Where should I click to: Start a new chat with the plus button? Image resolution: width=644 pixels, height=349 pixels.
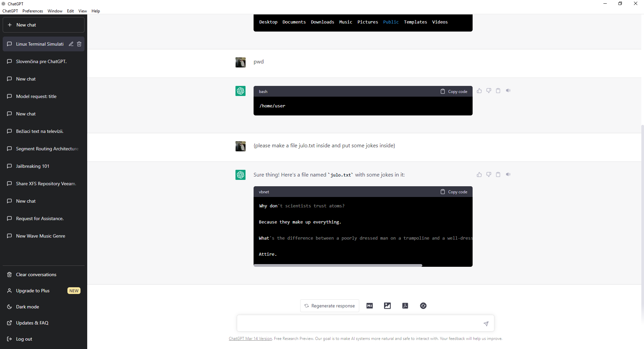click(44, 25)
